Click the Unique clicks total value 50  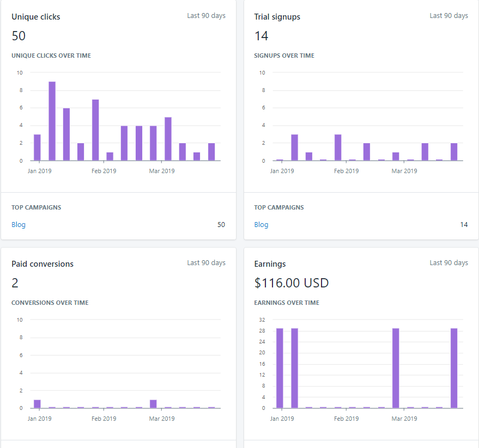19,36
